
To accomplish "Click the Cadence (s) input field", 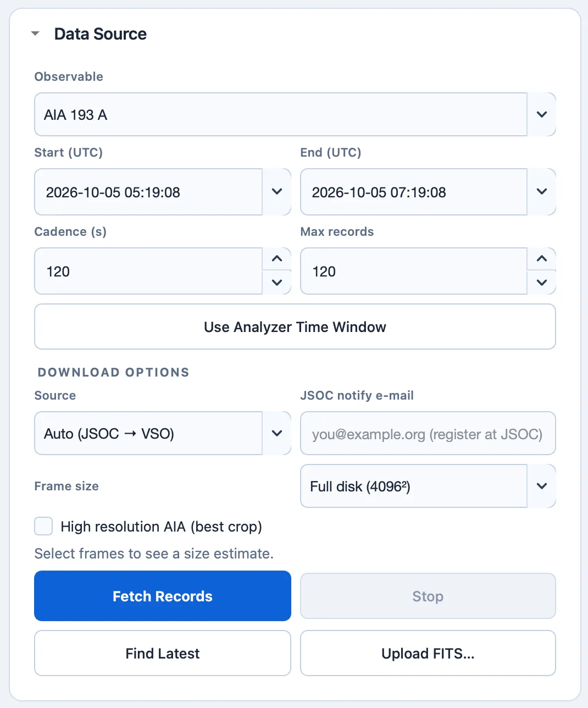I will (x=148, y=271).
